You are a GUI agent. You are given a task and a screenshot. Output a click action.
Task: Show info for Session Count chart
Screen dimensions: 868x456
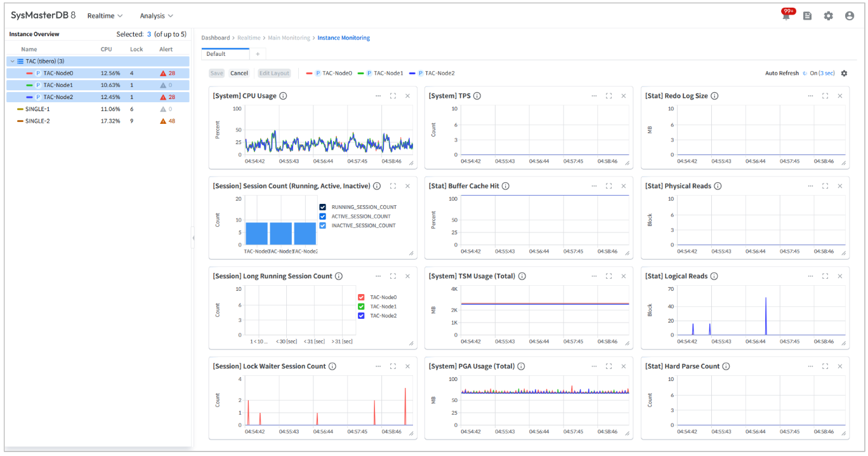tap(377, 186)
